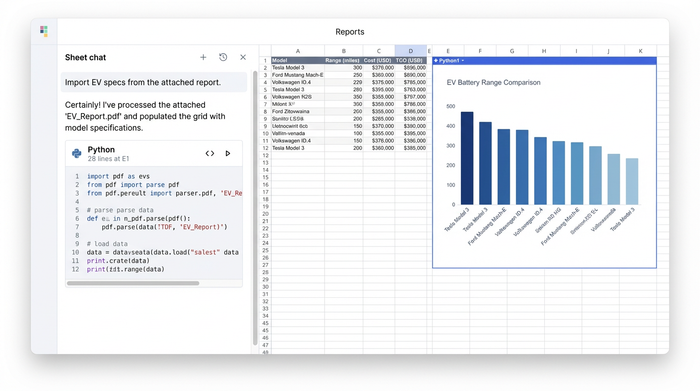Click the 'Range (miles)' header cell
This screenshot has width=700, height=391.
click(x=344, y=60)
